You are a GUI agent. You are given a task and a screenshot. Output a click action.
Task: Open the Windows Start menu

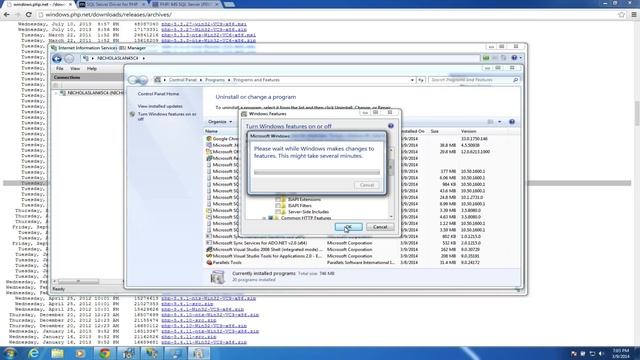[x=10, y=353]
